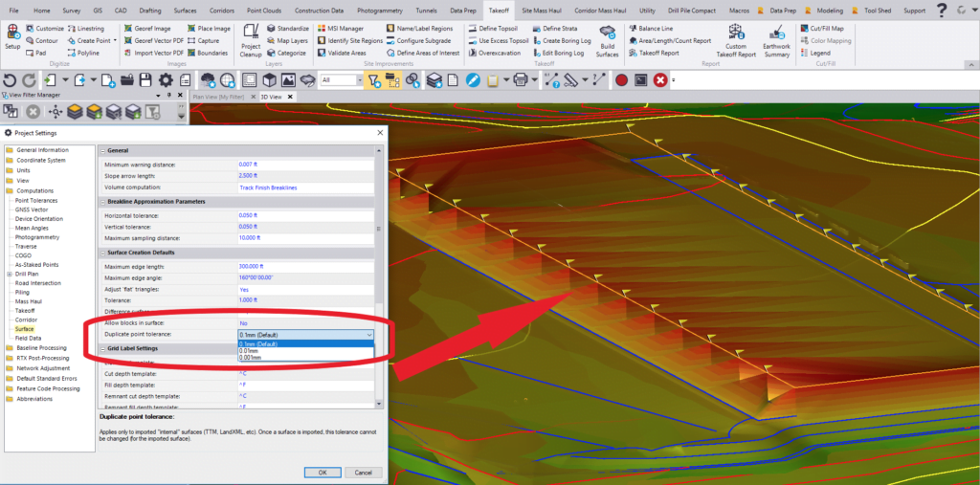Select Coordinate System in settings tree
Image resolution: width=980 pixels, height=485 pixels.
point(40,160)
